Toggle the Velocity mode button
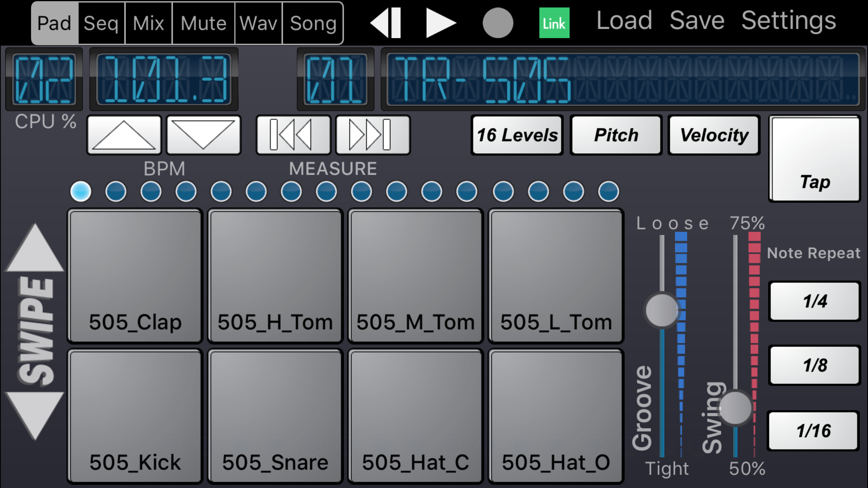Image resolution: width=868 pixels, height=488 pixels. pyautogui.click(x=714, y=135)
